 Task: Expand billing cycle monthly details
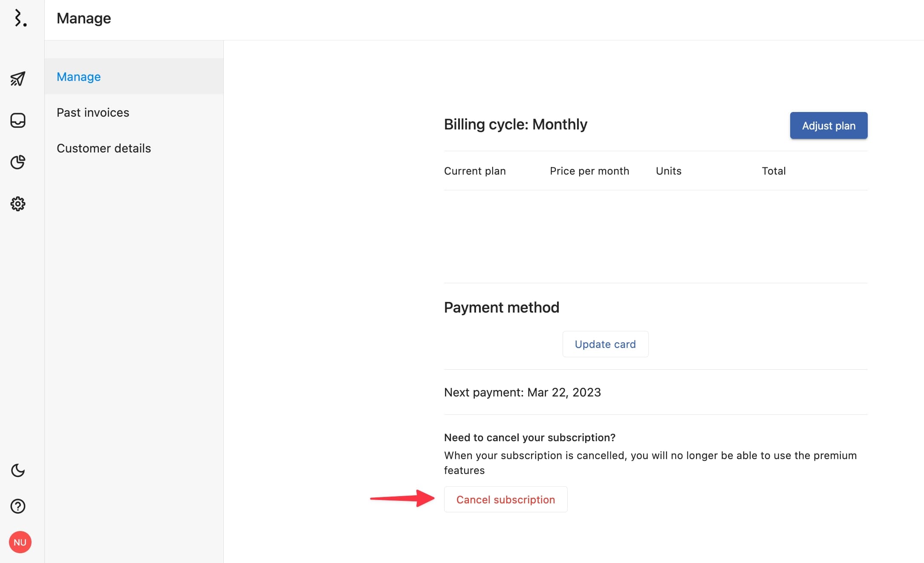click(515, 124)
